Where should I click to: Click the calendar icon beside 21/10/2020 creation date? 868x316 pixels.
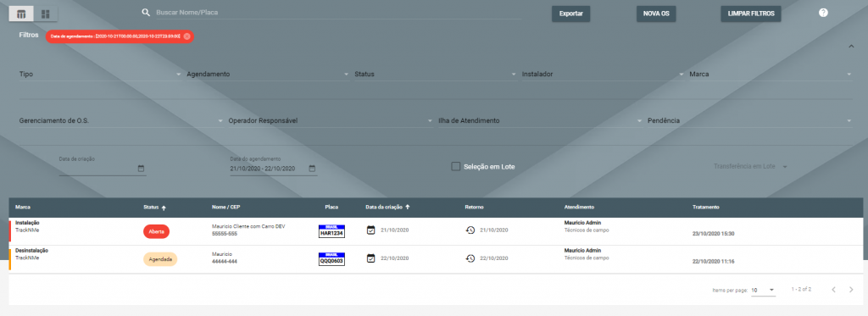coord(371,230)
